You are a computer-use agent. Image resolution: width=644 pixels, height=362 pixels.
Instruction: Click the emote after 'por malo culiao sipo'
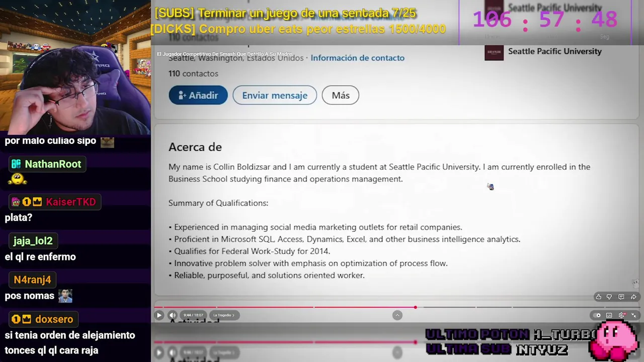pos(107,142)
